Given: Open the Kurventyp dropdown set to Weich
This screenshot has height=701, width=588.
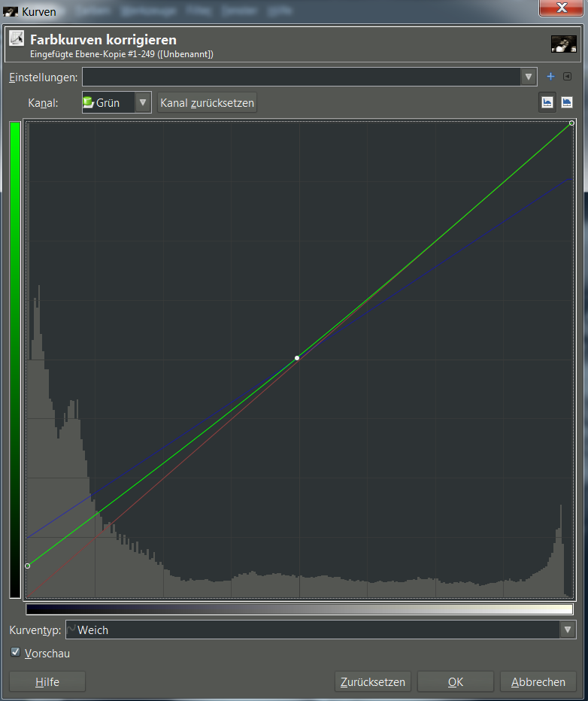Looking at the screenshot, I should coord(567,630).
